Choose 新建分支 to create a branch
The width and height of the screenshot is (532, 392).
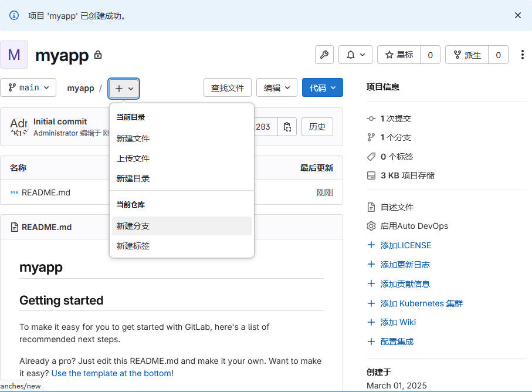[133, 226]
